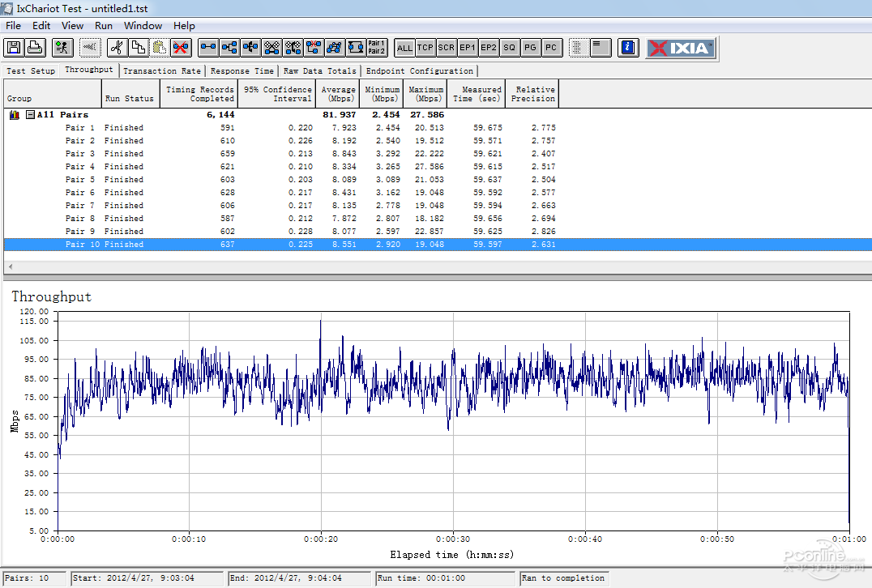This screenshot has width=872, height=588.
Task: Click the IXIA logo button
Action: (x=681, y=48)
